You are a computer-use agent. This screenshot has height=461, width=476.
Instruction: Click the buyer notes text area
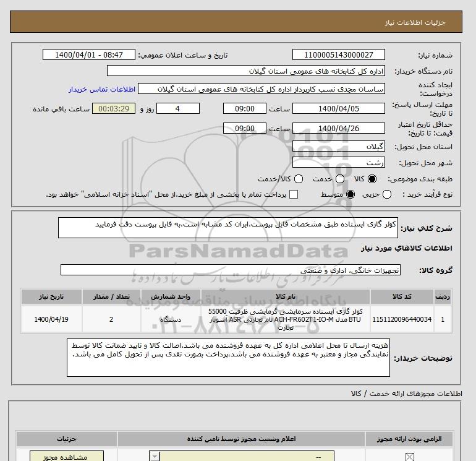228,357
